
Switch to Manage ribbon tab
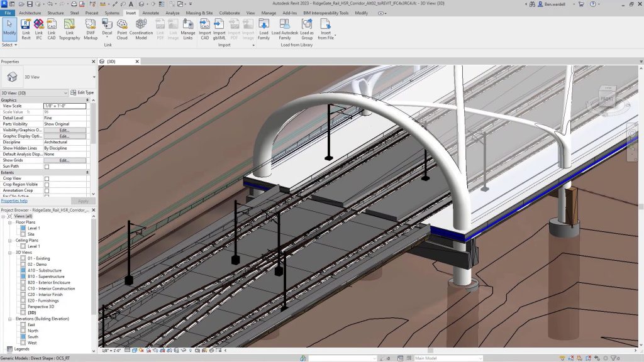[x=269, y=13]
